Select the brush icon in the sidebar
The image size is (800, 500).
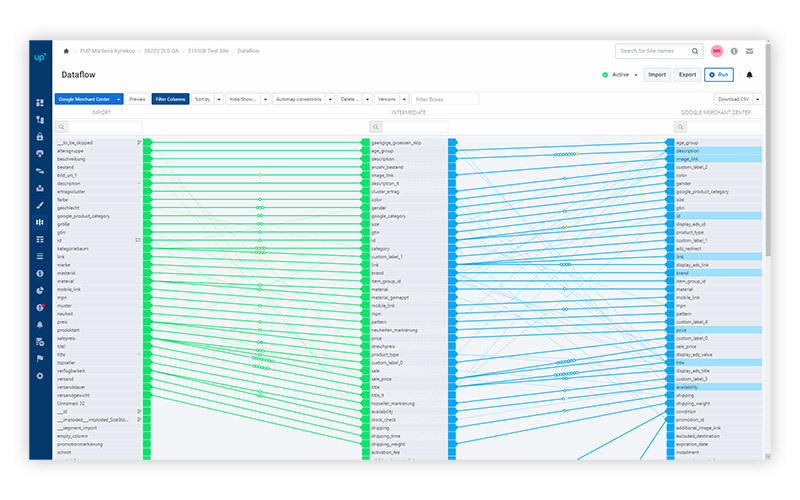40,205
